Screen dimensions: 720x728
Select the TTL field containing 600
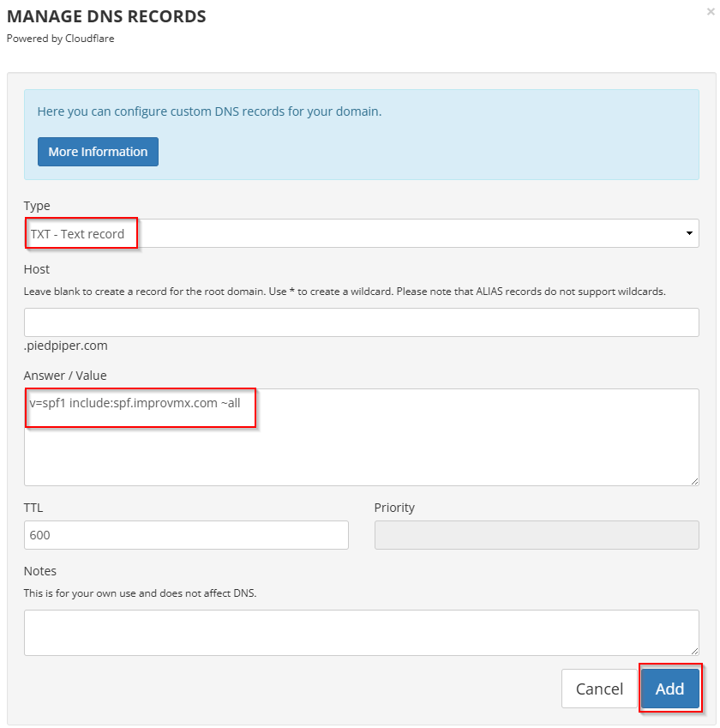click(186, 535)
